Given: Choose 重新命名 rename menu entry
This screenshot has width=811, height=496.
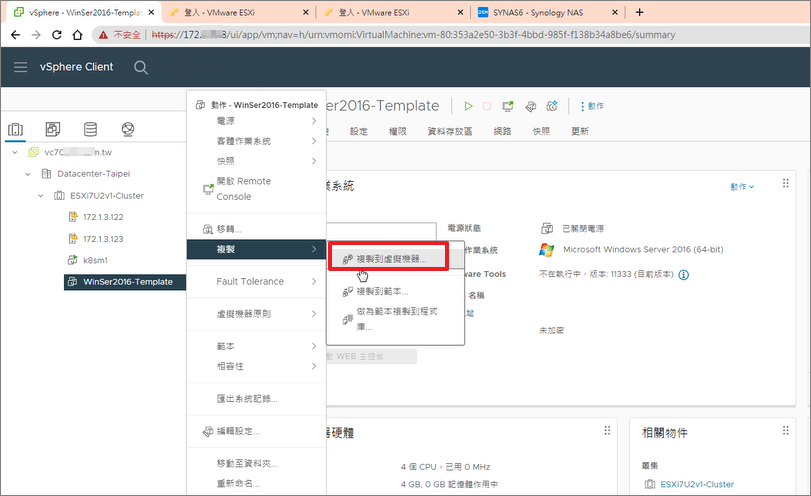Looking at the screenshot, I should point(257,484).
